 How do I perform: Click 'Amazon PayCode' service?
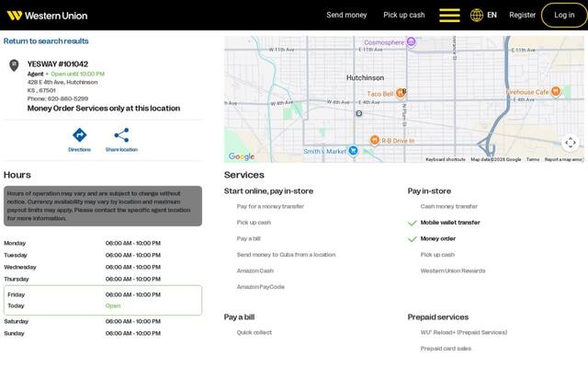coord(261,287)
